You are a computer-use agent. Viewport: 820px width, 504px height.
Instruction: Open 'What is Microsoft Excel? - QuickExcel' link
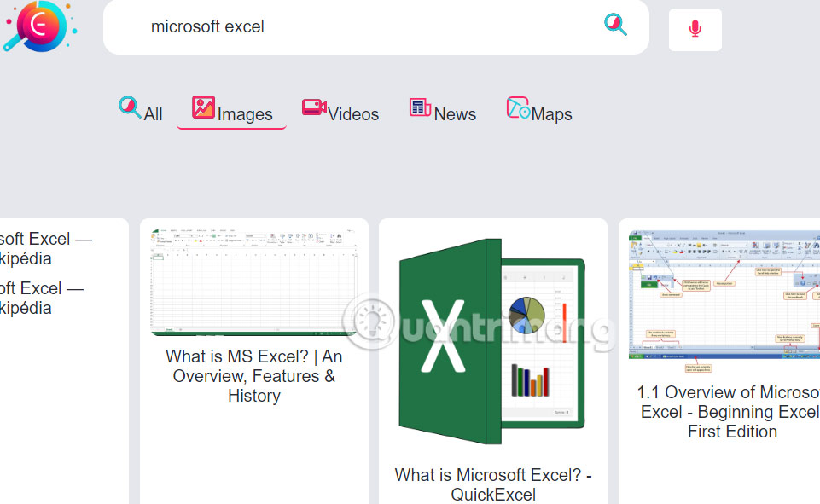pos(493,484)
